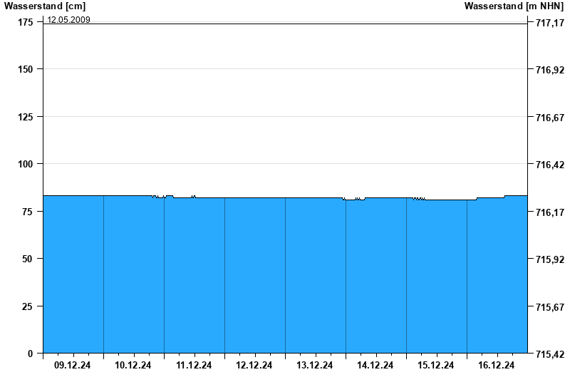570x392 pixels.
Task: Click the 716,42 right axis value
Action: [x=549, y=165]
